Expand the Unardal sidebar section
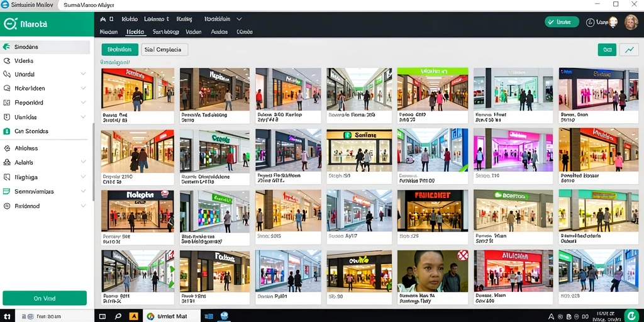Viewport: 644px width, 322px height. (x=84, y=74)
